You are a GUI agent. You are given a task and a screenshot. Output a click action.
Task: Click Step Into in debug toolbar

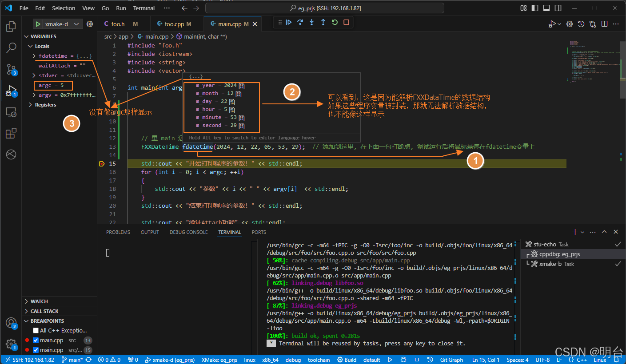coord(312,22)
